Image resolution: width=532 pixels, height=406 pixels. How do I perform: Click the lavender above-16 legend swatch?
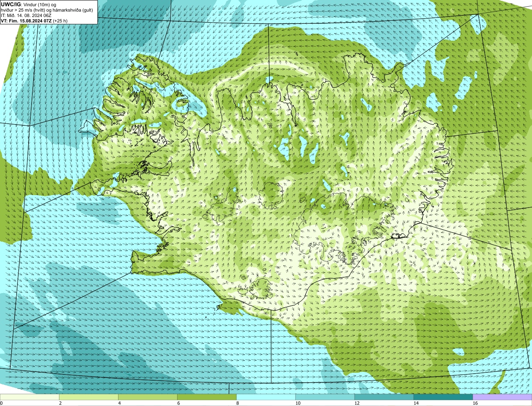point(502,397)
